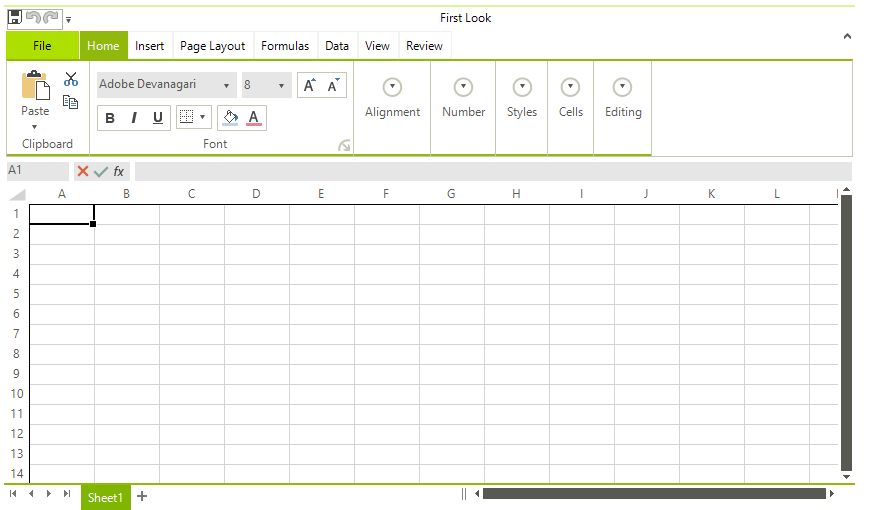The width and height of the screenshot is (872, 510).
Task: Select row 1 header
Action: coord(17,214)
